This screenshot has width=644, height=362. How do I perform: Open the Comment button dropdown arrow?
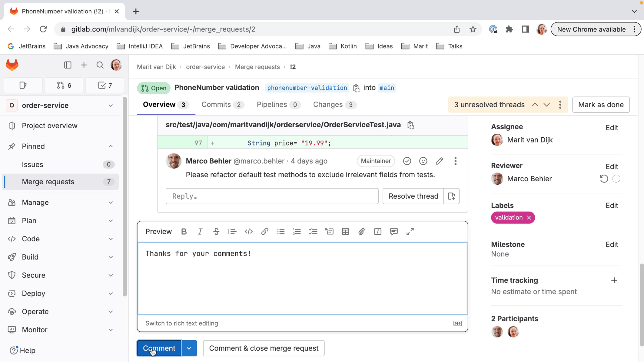tap(189, 348)
